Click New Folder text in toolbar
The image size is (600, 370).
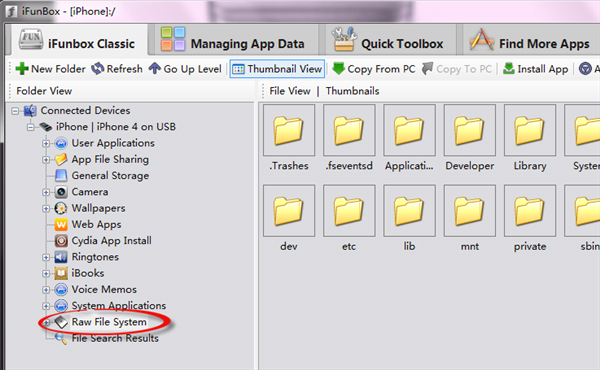[x=58, y=69]
